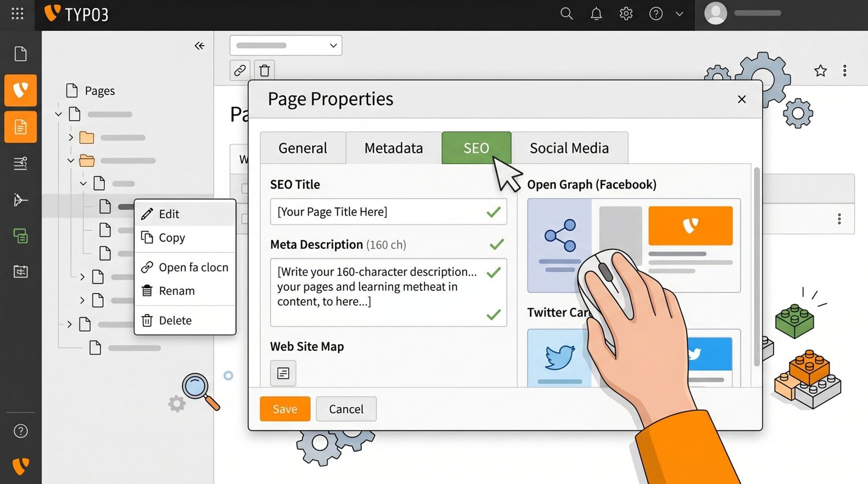Collapse the page tree panel
868x484 pixels.
click(x=200, y=46)
